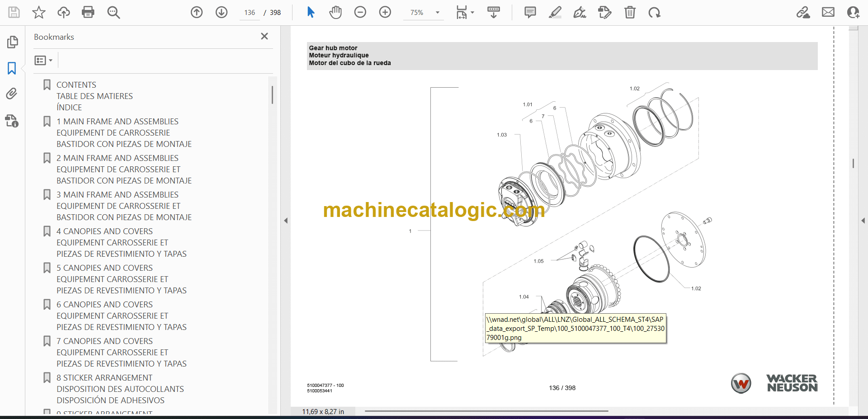Select the hand pan tool

(x=335, y=12)
